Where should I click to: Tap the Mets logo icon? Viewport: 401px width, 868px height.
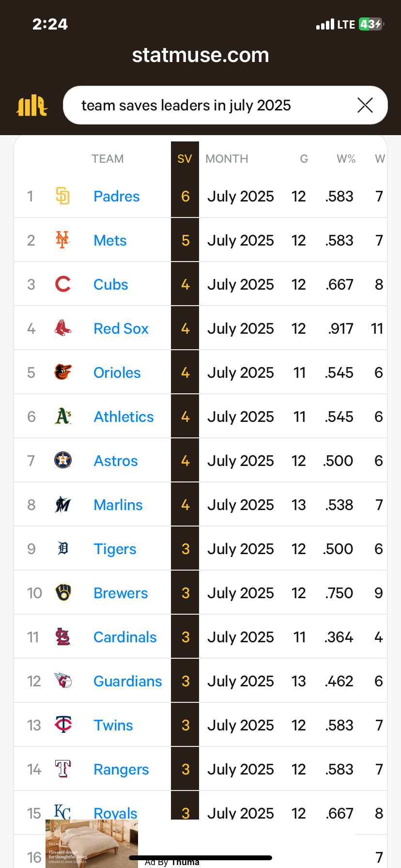click(62, 240)
